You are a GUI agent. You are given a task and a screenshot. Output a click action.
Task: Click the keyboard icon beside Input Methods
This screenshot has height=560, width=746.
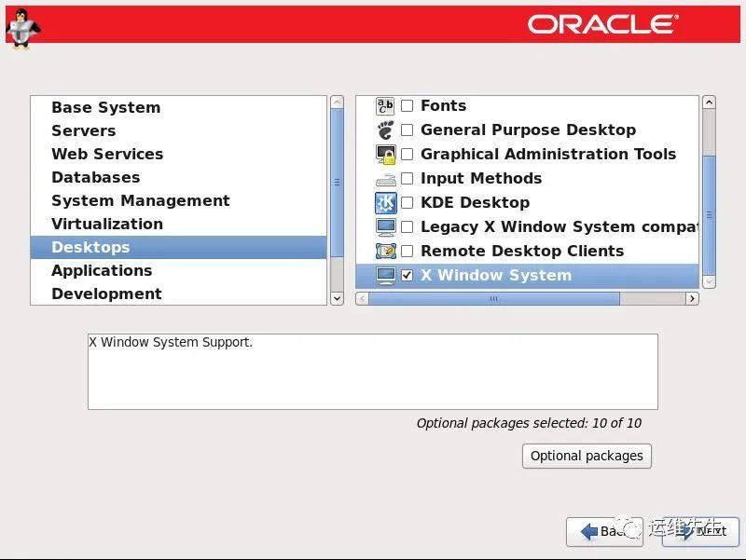pyautogui.click(x=385, y=179)
